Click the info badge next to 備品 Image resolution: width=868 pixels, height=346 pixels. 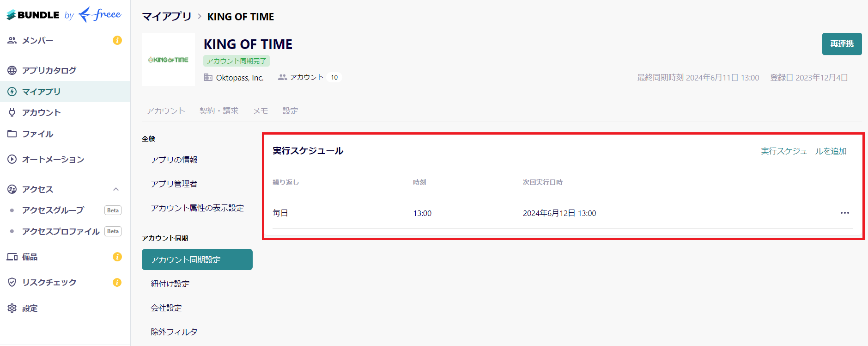tap(117, 257)
